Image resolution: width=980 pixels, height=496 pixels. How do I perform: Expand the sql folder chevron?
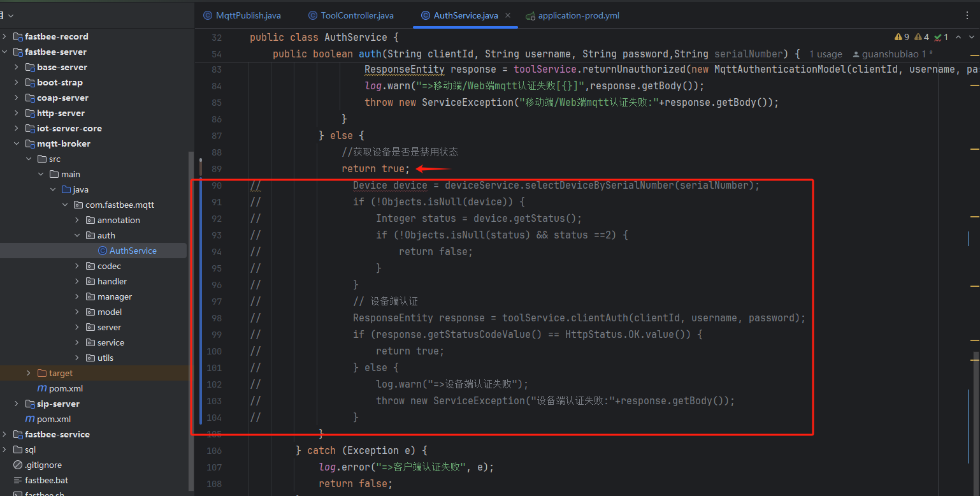click(4, 449)
